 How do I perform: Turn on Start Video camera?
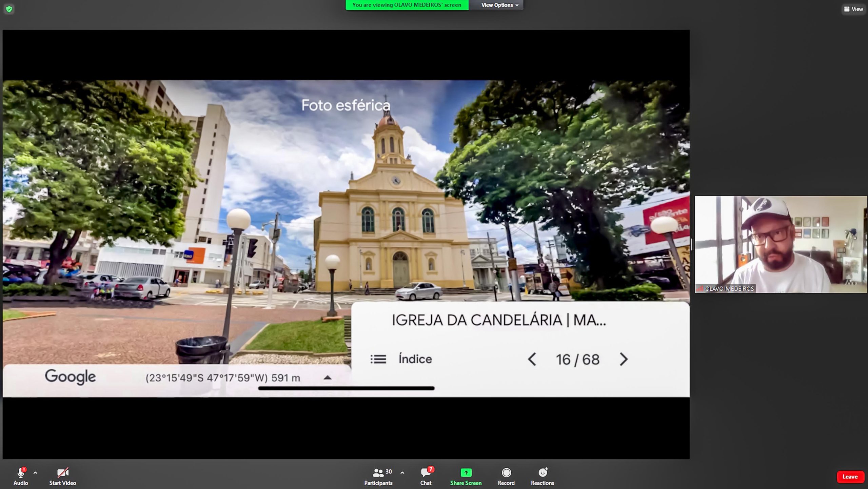63,476
